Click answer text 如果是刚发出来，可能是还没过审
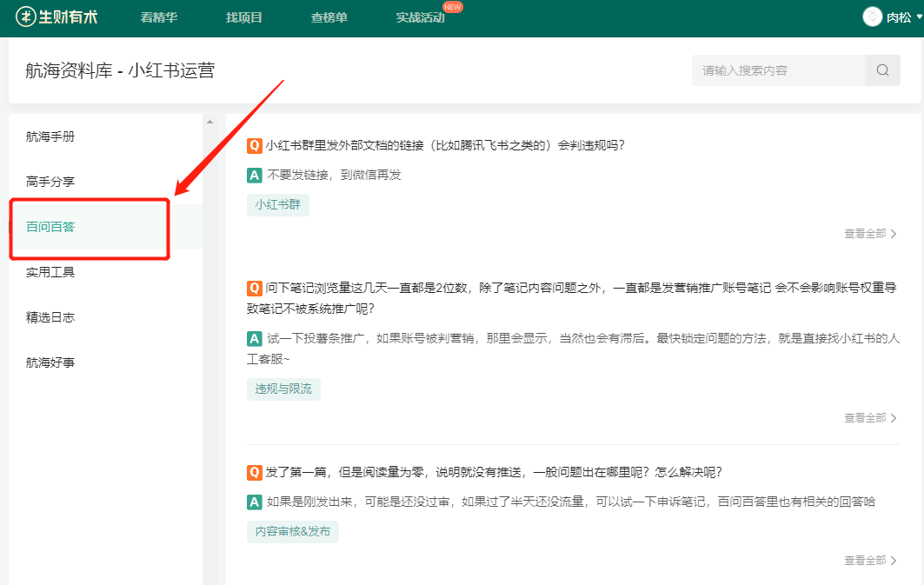Viewport: 924px width, 585px height. [x=571, y=502]
